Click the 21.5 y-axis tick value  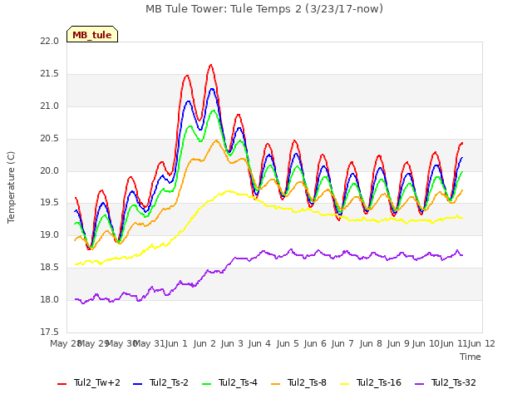(x=49, y=74)
